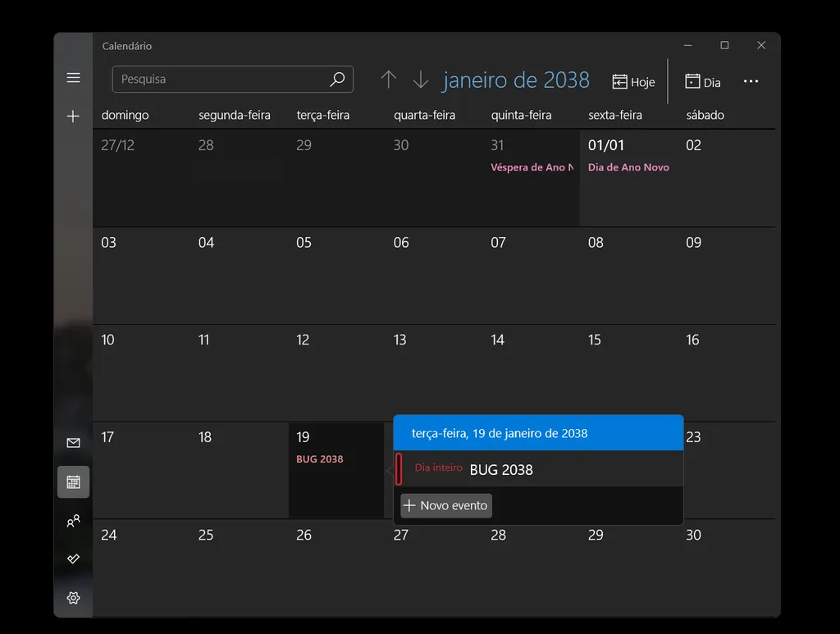Select the red color bar of BUG 2038 event
This screenshot has width=840, height=634.
[x=399, y=469]
